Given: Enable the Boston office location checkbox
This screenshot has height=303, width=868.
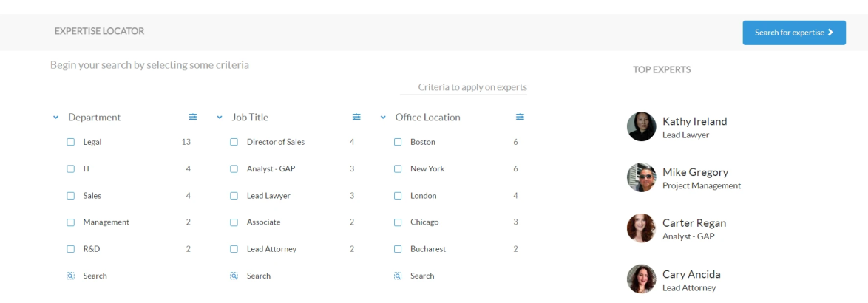Looking at the screenshot, I should click(x=398, y=142).
